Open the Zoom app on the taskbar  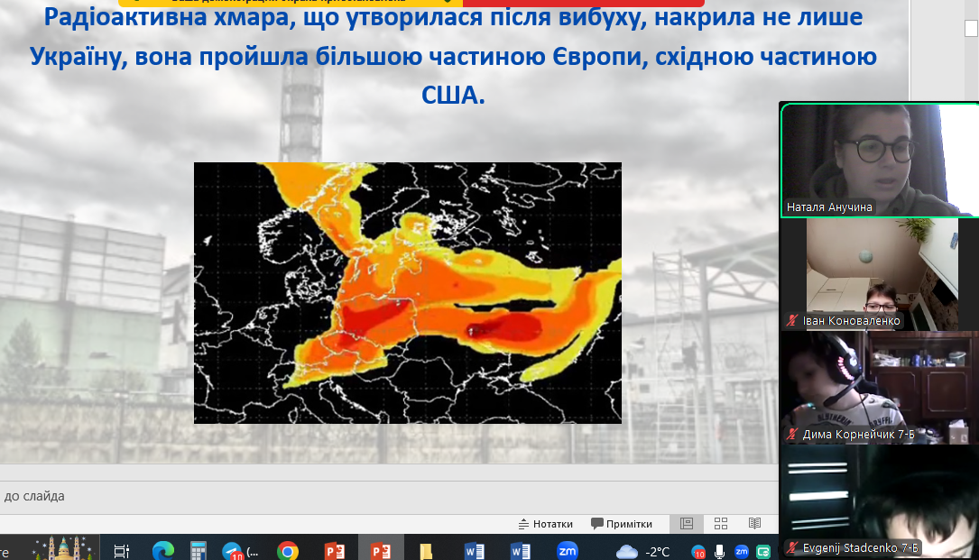(x=568, y=551)
